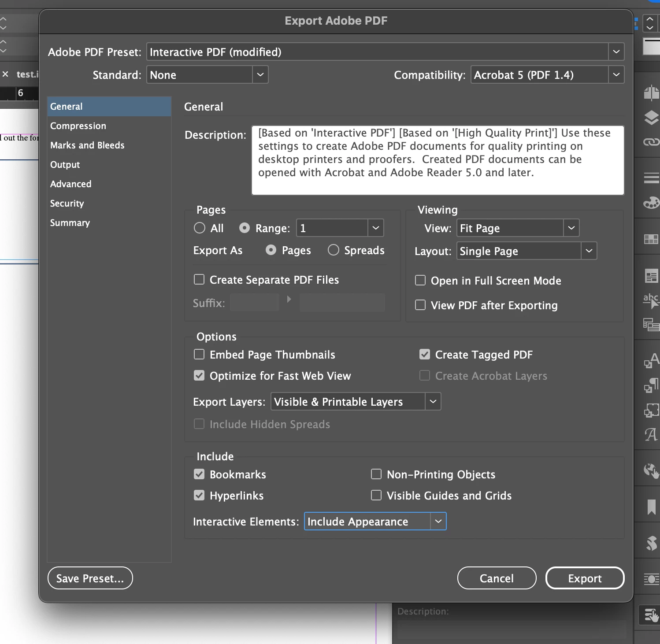Open the Bookmarks panel icon
Viewport: 660px width, 644px height.
651,507
